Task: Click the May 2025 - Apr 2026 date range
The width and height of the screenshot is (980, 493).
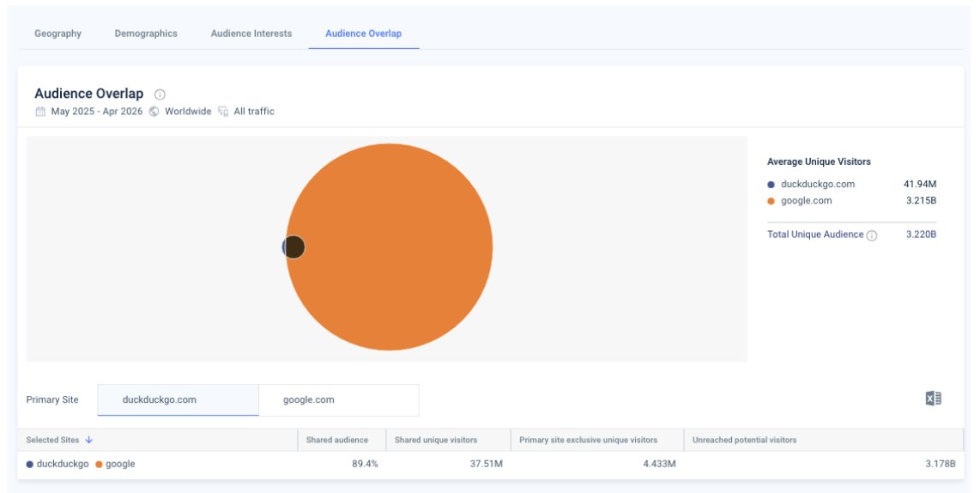Action: [x=97, y=112]
